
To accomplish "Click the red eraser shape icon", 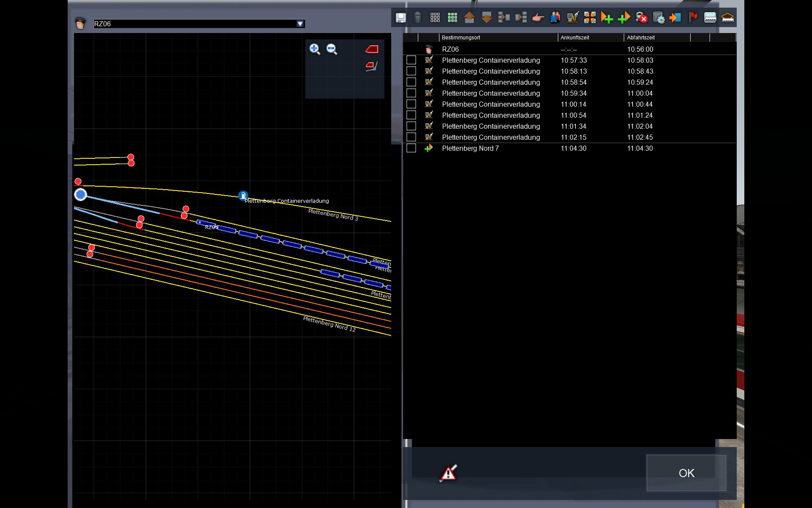I will pos(372,49).
